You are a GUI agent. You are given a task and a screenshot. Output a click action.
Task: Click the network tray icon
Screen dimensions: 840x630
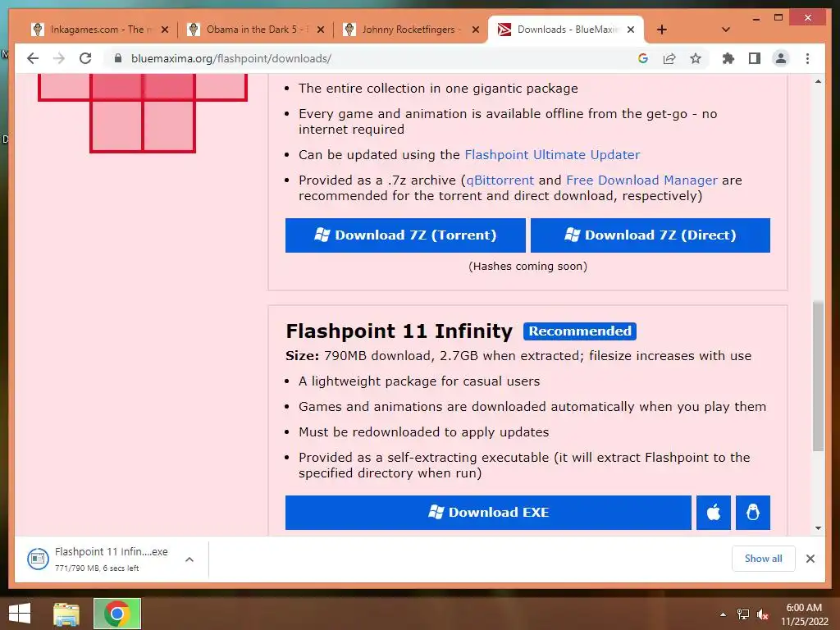[743, 614]
